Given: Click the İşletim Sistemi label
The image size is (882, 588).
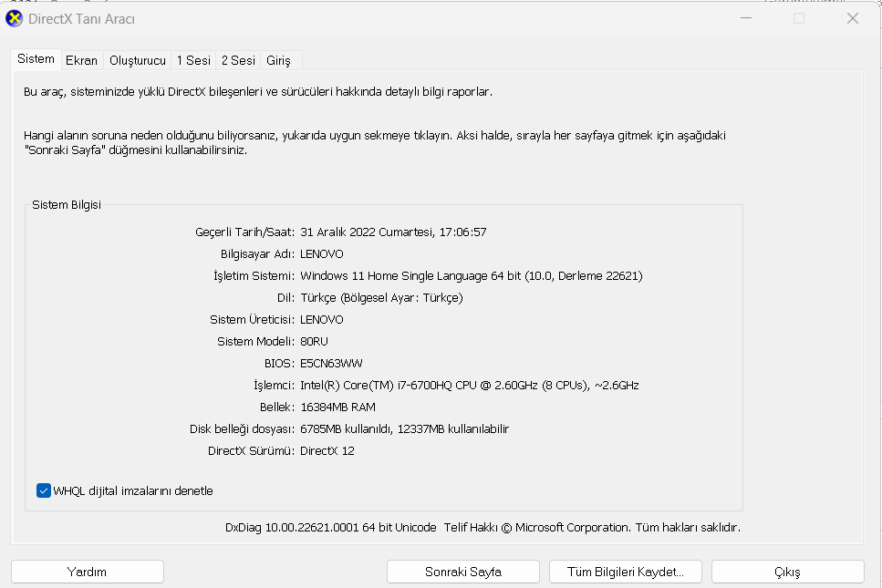Looking at the screenshot, I should [254, 276].
